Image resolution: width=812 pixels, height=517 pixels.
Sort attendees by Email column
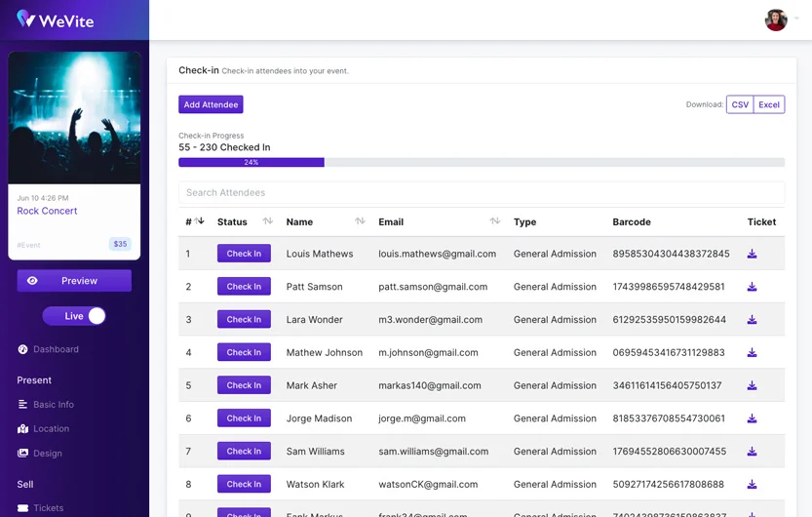click(494, 221)
